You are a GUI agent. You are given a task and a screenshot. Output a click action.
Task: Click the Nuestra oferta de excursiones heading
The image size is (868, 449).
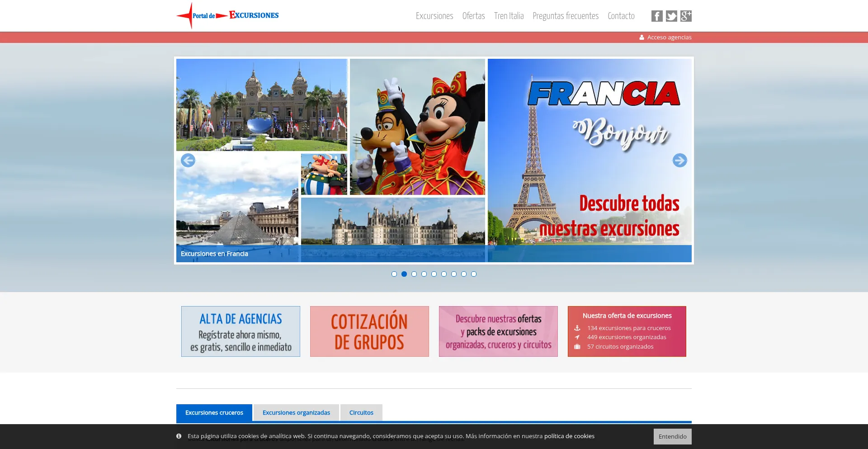[627, 316]
